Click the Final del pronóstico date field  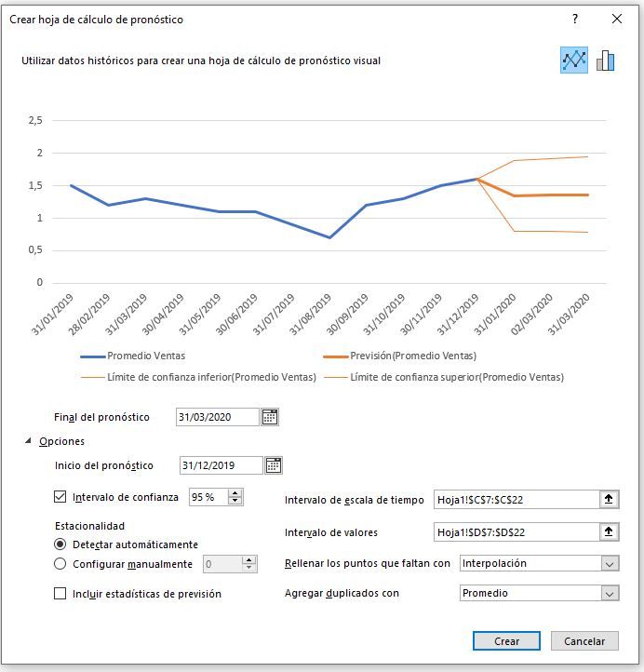coord(218,417)
